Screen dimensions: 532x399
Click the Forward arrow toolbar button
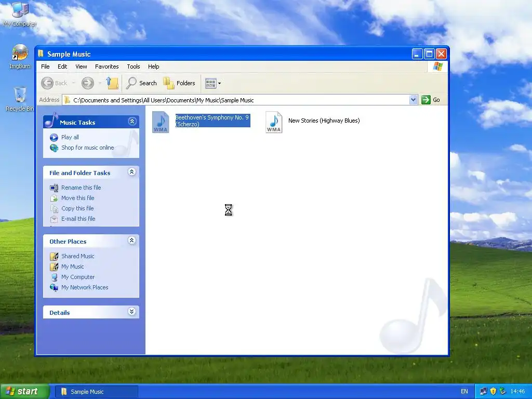click(x=87, y=83)
